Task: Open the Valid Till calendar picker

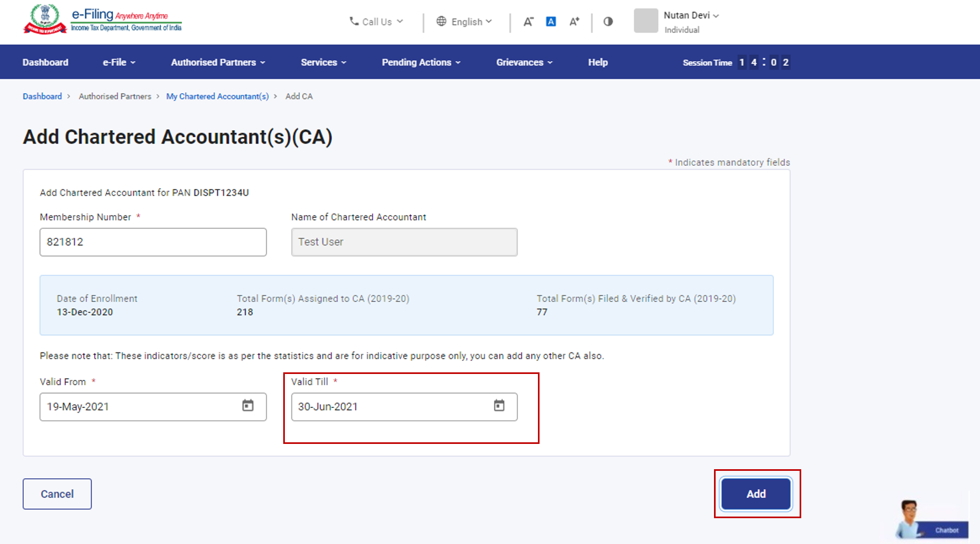Action: click(499, 406)
